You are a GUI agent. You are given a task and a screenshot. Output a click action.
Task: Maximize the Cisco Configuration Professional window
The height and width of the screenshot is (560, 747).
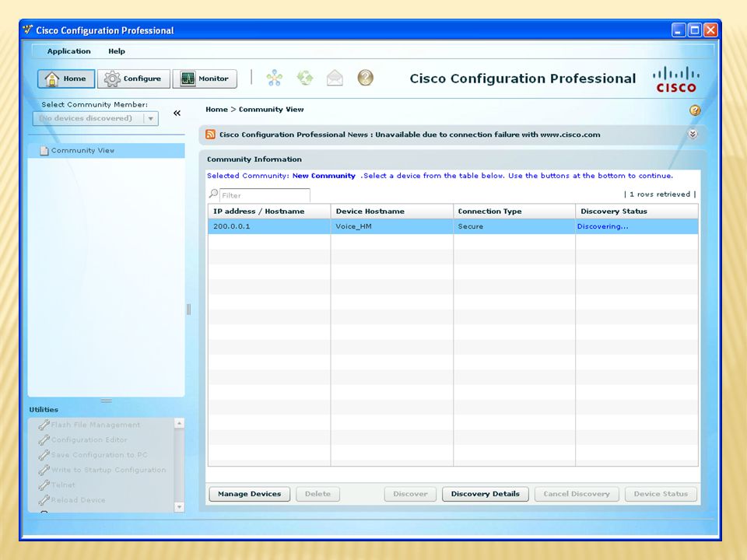point(695,30)
